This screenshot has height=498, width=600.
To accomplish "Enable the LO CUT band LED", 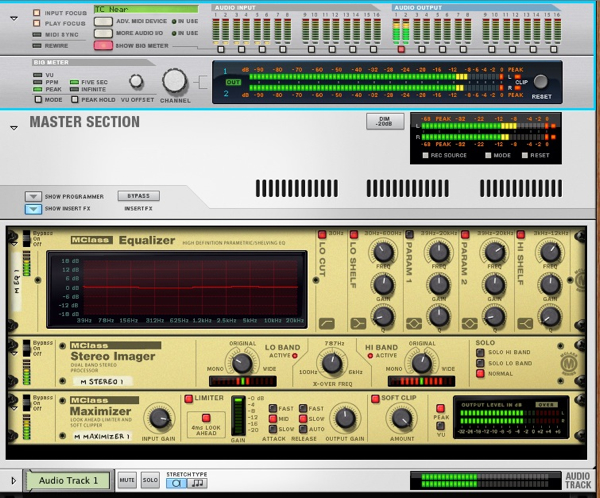I will [322, 234].
